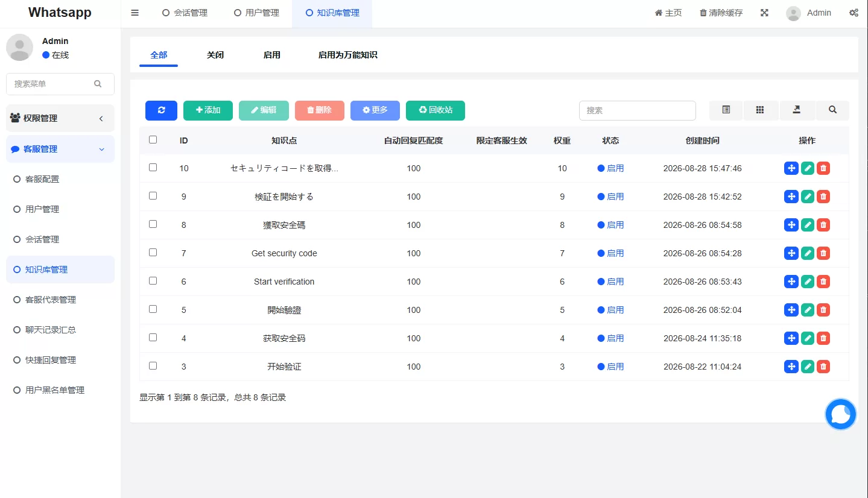Switch table to list view icon

[726, 110]
